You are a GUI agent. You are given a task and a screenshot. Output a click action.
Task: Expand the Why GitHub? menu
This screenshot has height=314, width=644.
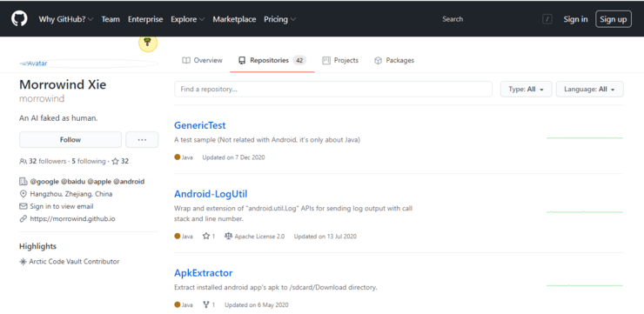66,19
